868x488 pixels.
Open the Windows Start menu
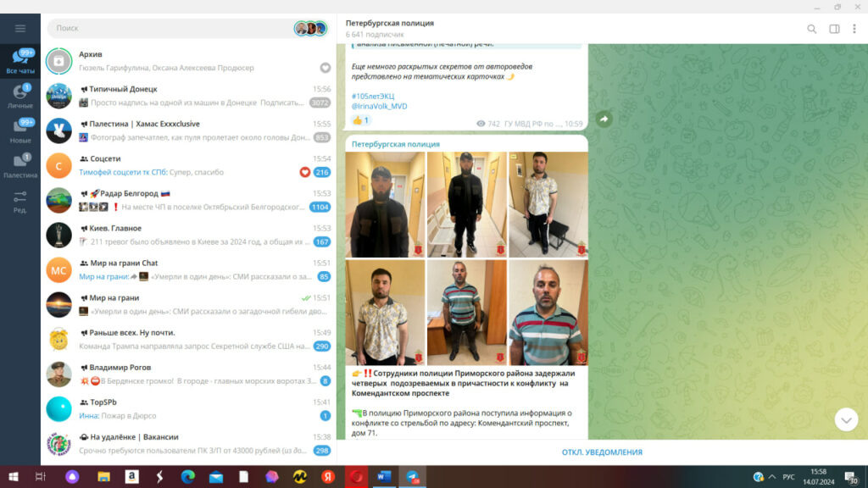pyautogui.click(x=14, y=477)
